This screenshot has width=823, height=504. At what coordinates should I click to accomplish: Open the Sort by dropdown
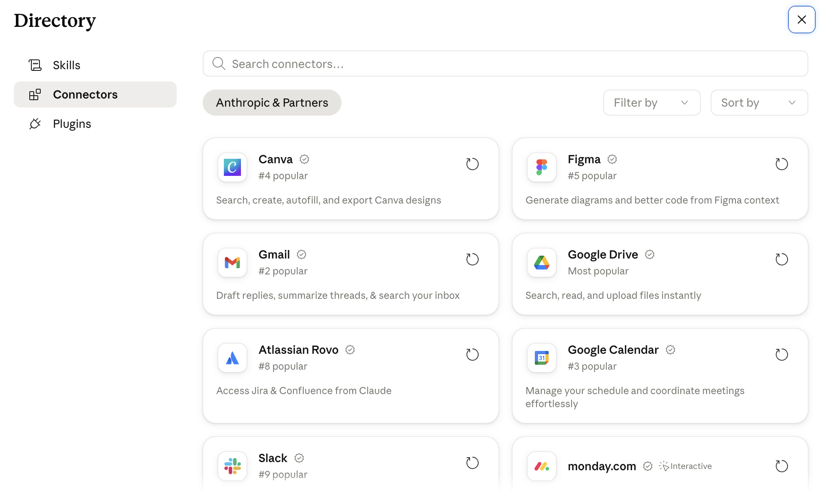(x=759, y=103)
